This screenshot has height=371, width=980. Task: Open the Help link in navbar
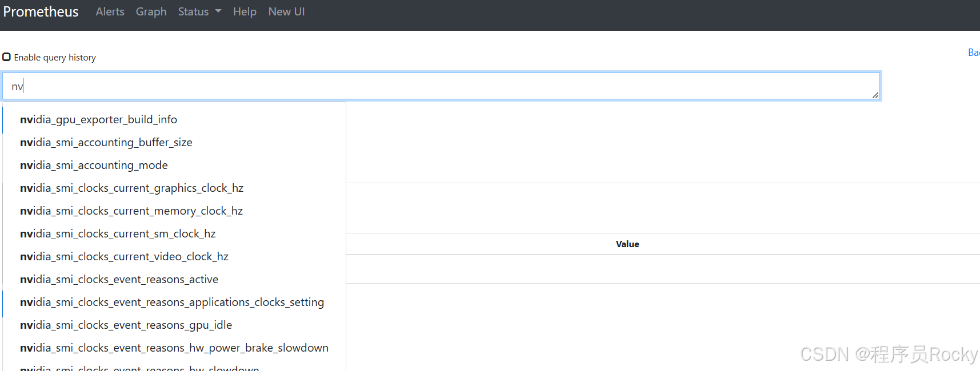(245, 11)
